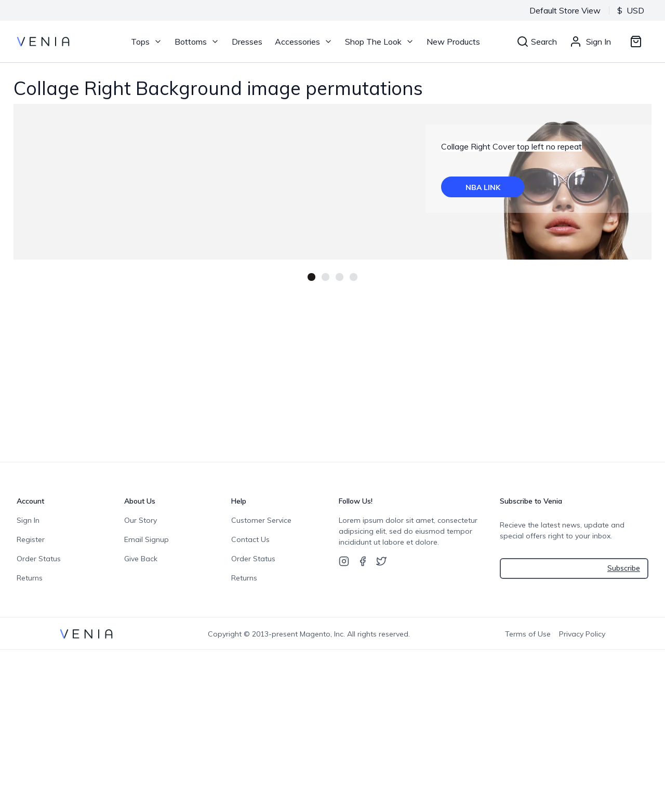
Task: Open USD currency switcher
Action: (x=630, y=10)
